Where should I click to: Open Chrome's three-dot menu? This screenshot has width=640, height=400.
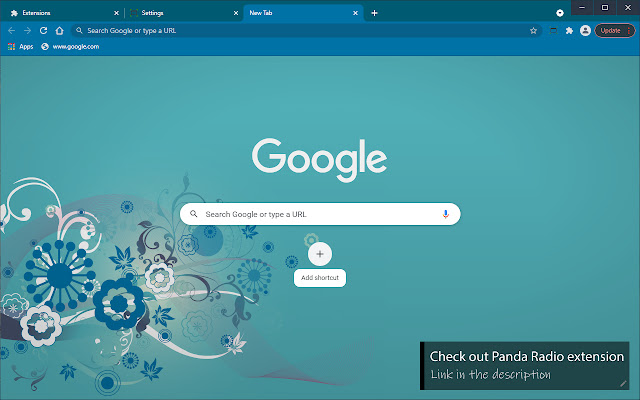(x=629, y=31)
